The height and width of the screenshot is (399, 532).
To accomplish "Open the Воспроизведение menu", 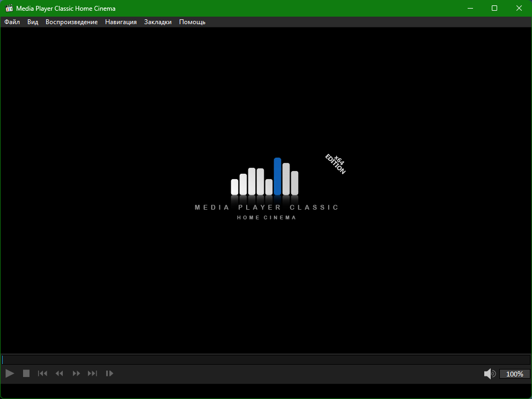I will click(71, 22).
